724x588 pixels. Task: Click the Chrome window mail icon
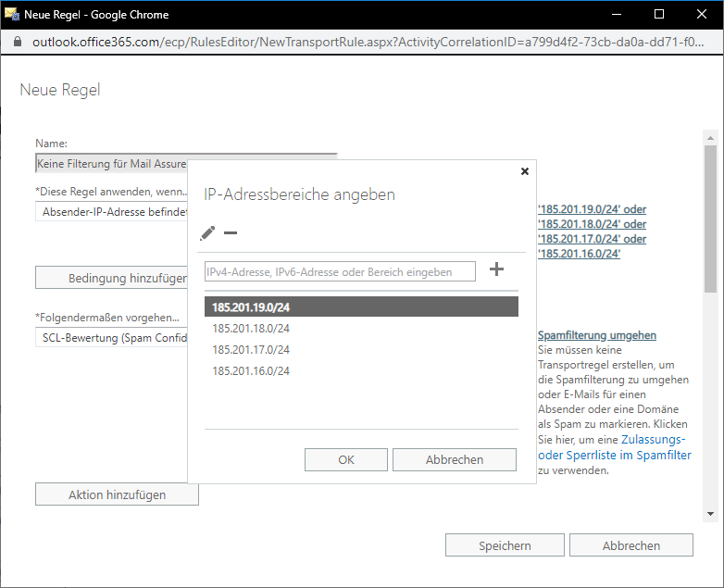(x=11, y=14)
